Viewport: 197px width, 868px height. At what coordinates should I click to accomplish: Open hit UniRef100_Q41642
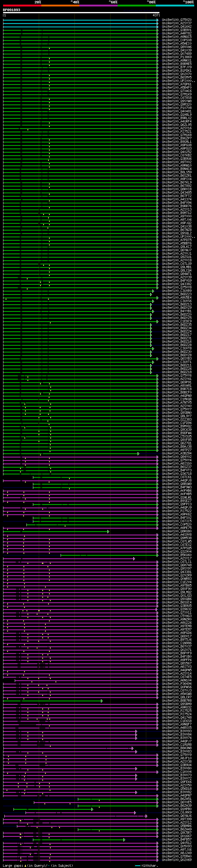tap(177, 26)
